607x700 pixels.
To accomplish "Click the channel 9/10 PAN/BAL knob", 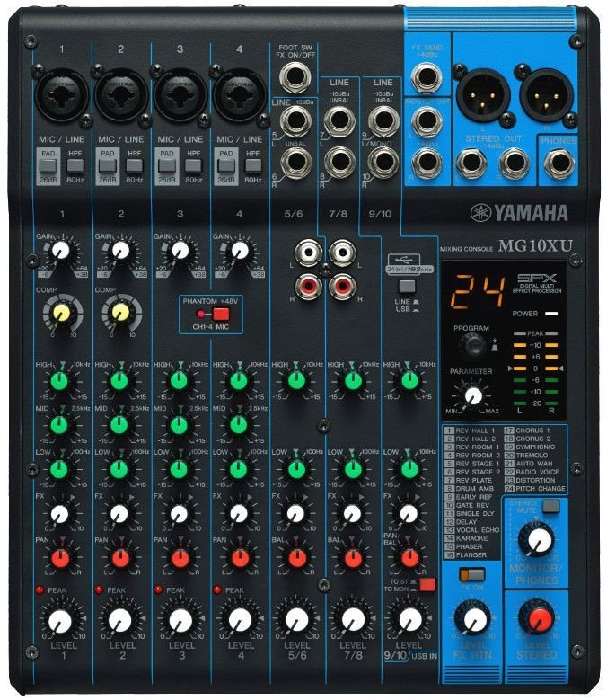I will click(x=409, y=558).
